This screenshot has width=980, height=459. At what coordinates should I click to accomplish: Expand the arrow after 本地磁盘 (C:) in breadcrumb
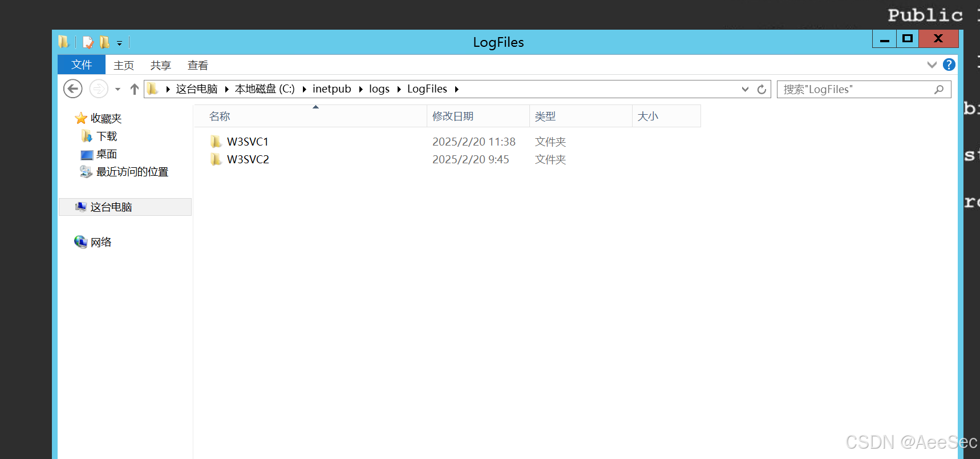click(304, 89)
